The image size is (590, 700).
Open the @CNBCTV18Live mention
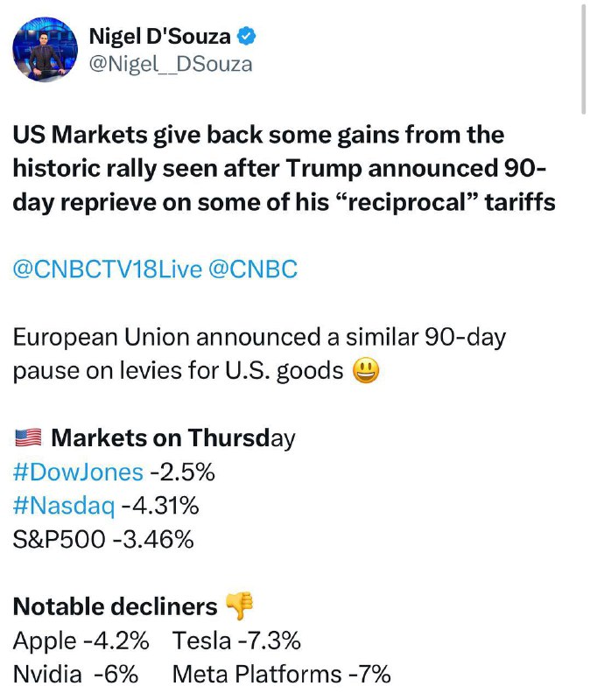[x=107, y=269]
